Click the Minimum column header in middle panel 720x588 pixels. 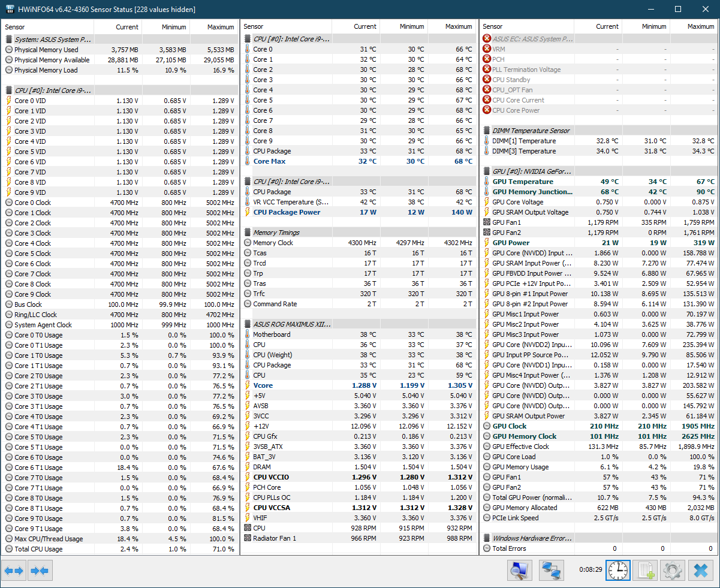point(404,27)
